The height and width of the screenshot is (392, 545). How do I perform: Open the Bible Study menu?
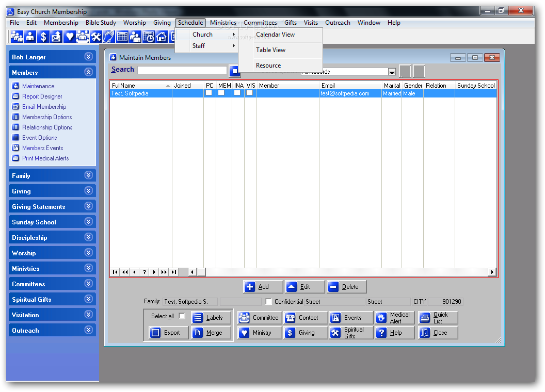coord(101,23)
